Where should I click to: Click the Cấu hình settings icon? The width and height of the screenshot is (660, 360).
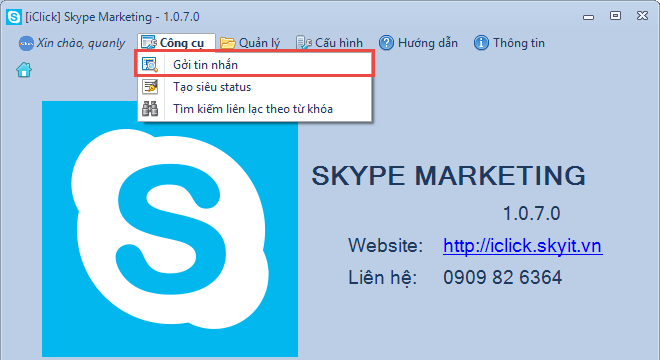pos(304,43)
